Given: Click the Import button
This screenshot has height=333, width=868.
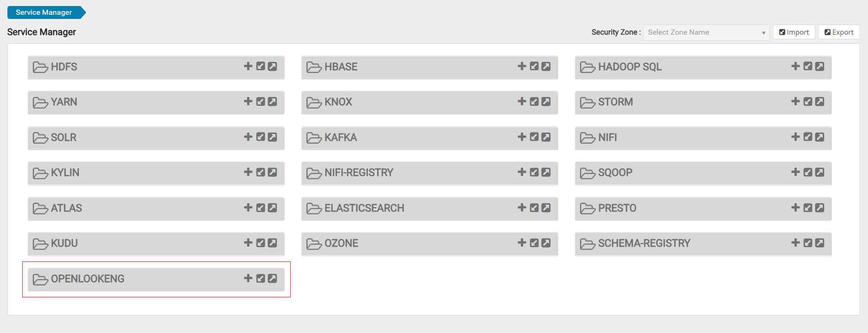Looking at the screenshot, I should tap(794, 32).
